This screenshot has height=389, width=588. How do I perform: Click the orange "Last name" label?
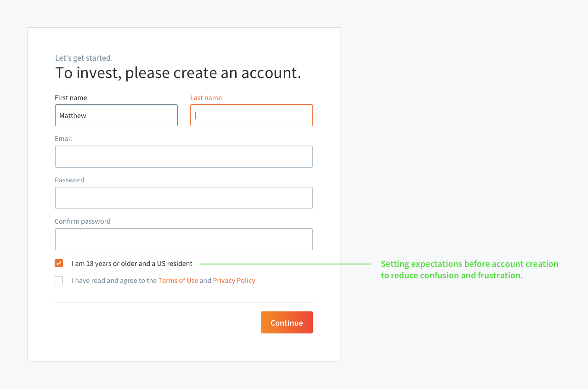[206, 98]
